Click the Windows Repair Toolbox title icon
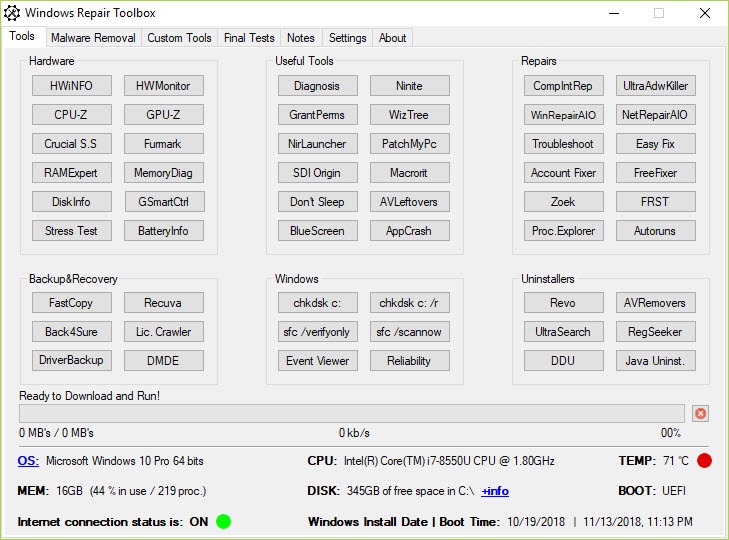729x540 pixels. (12, 13)
